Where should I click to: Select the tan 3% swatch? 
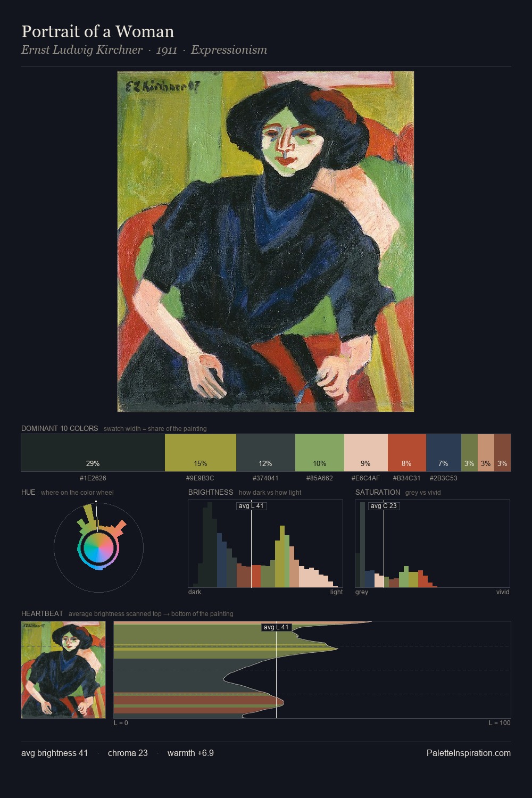pyautogui.click(x=486, y=453)
